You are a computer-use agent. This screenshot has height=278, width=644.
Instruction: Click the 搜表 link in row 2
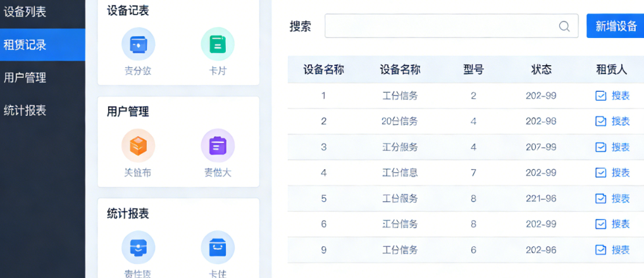[x=621, y=122]
